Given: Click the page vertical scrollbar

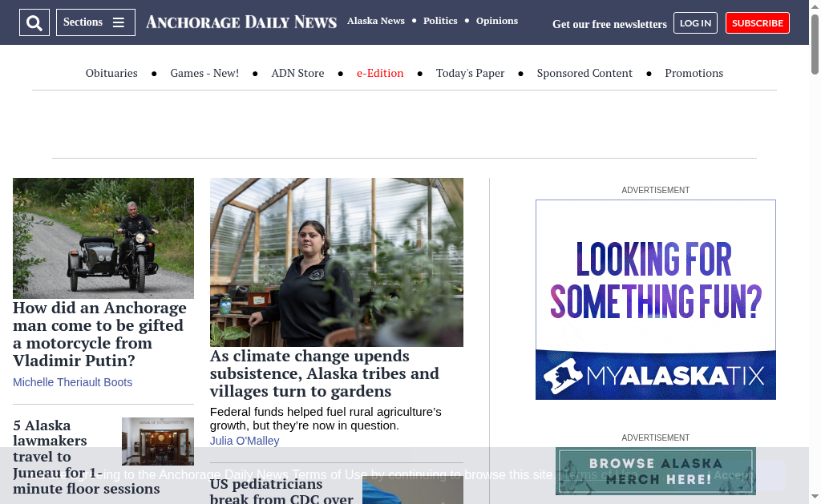Looking at the screenshot, I should tap(815, 252).
